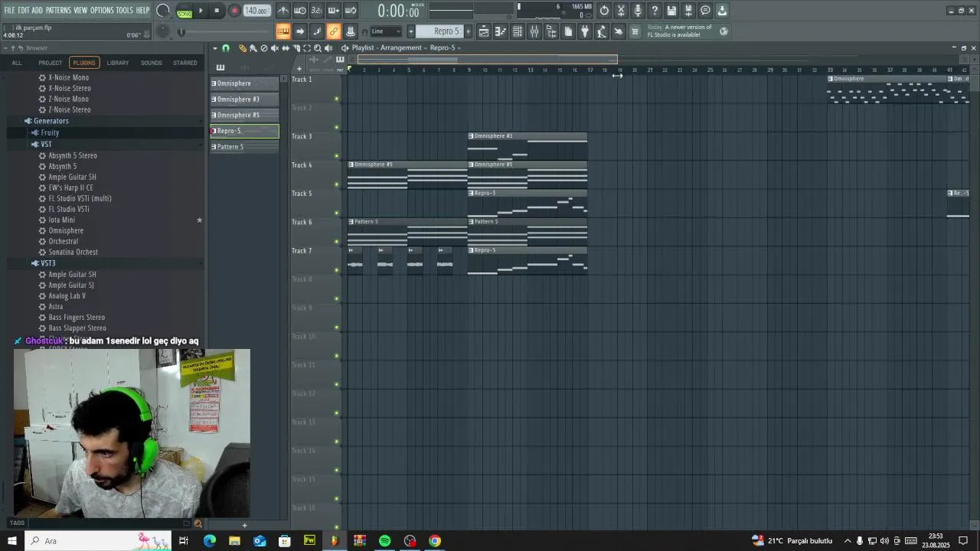Switch to browser PROJECT tab
This screenshot has height=551, width=980.
(x=51, y=63)
